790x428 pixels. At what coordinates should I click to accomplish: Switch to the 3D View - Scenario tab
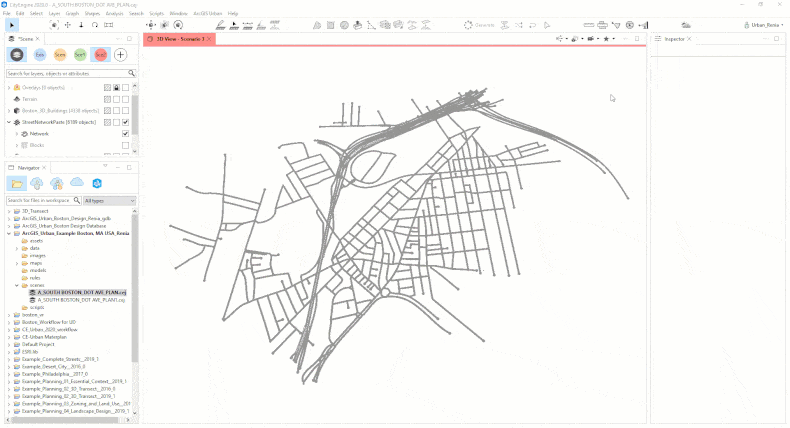(180, 39)
